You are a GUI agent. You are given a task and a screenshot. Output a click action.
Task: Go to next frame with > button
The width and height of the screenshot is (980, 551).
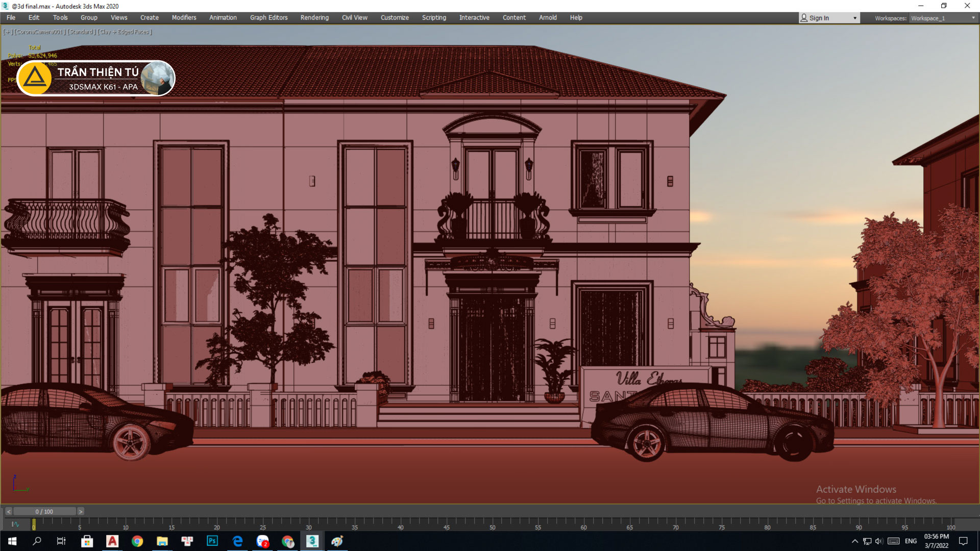coord(81,511)
